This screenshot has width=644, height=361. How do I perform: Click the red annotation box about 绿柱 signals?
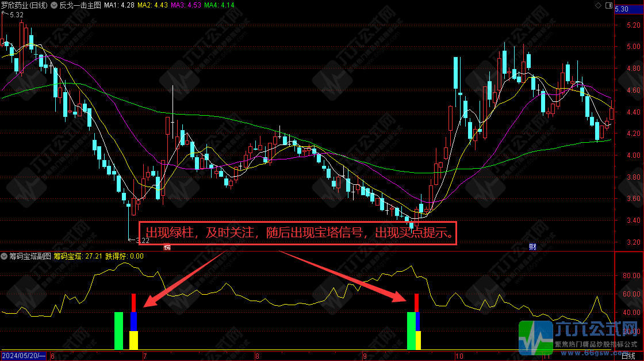coord(296,233)
